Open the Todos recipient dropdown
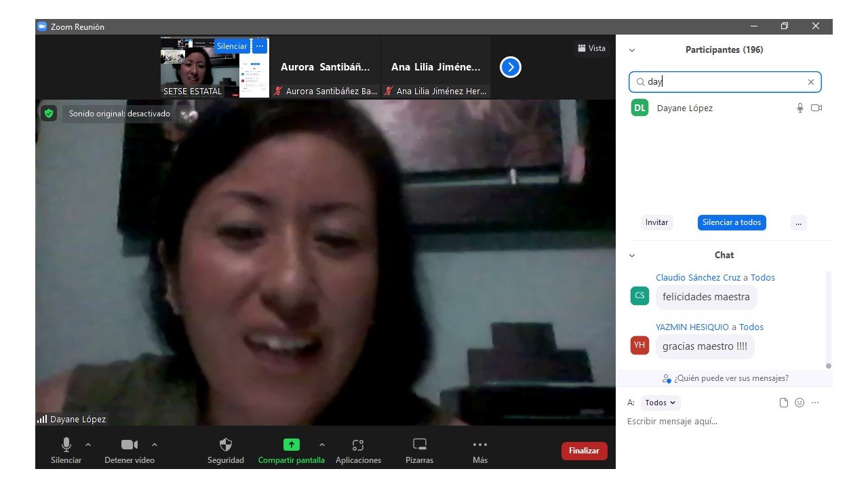 [x=660, y=403]
